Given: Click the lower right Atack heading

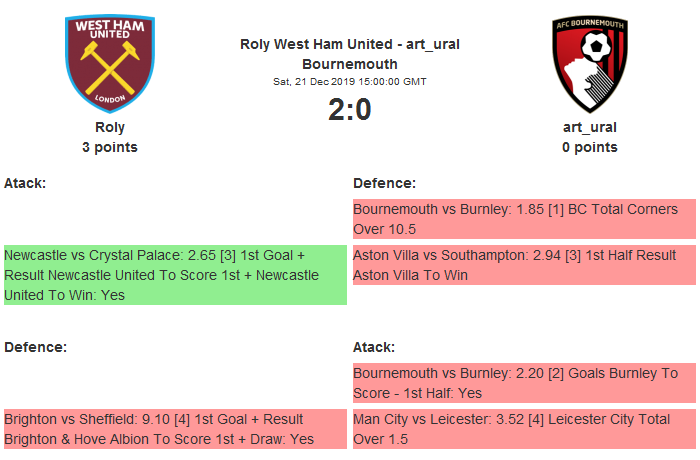Looking at the screenshot, I should (374, 347).
